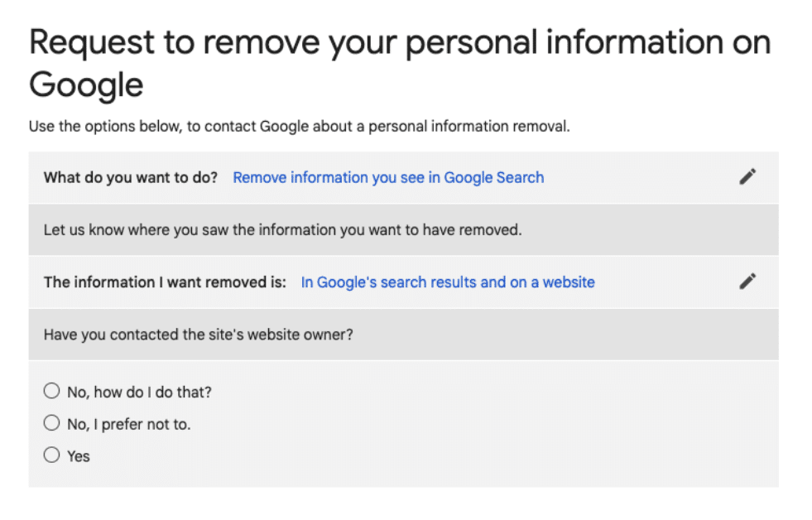Click the word 'Google' in the page title
812x520 pixels.
tap(86, 85)
